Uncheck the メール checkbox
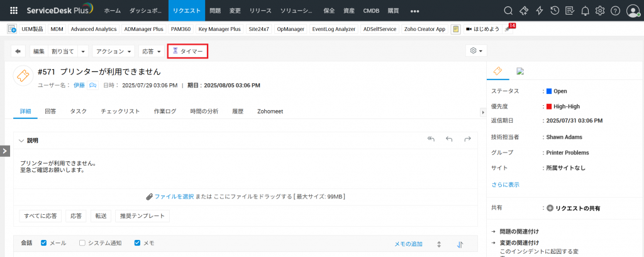The image size is (644, 257). point(44,243)
